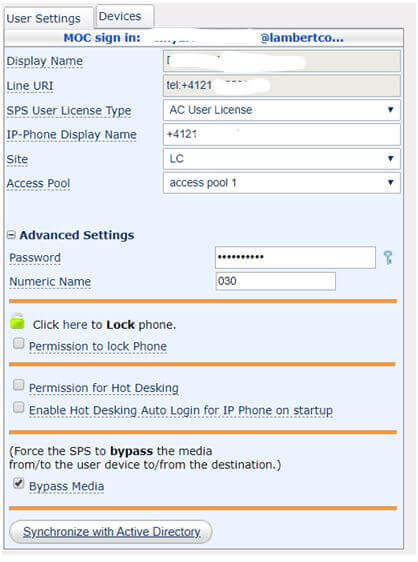Screen dimensions: 418x562
Task: Click the green lock phone icon
Action: tap(17, 321)
